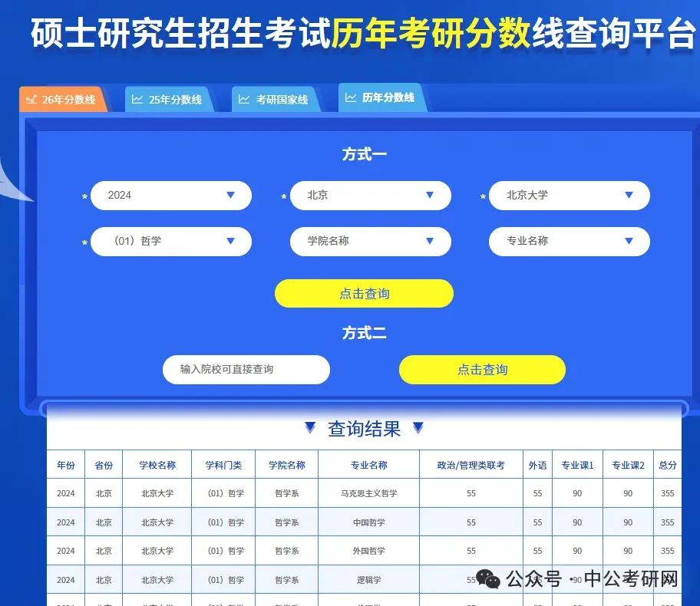Open the (01) 哲学 discipline dropdown
The width and height of the screenshot is (700, 606).
click(171, 242)
